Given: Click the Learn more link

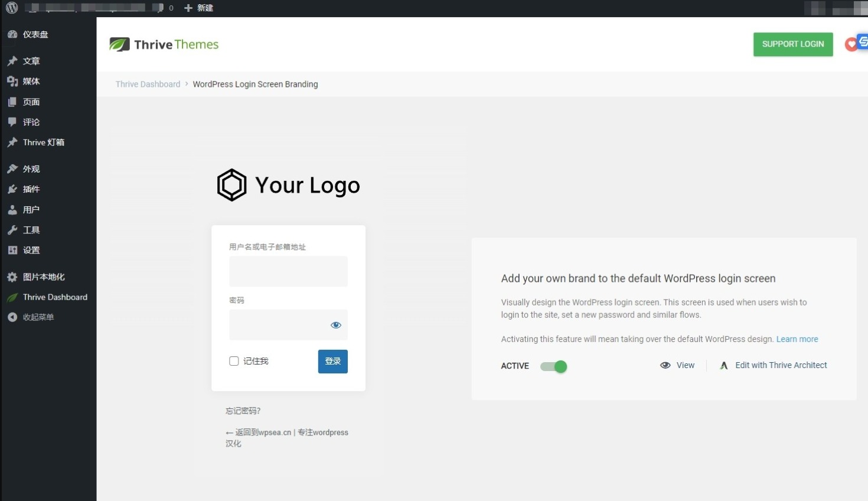Looking at the screenshot, I should coord(797,339).
